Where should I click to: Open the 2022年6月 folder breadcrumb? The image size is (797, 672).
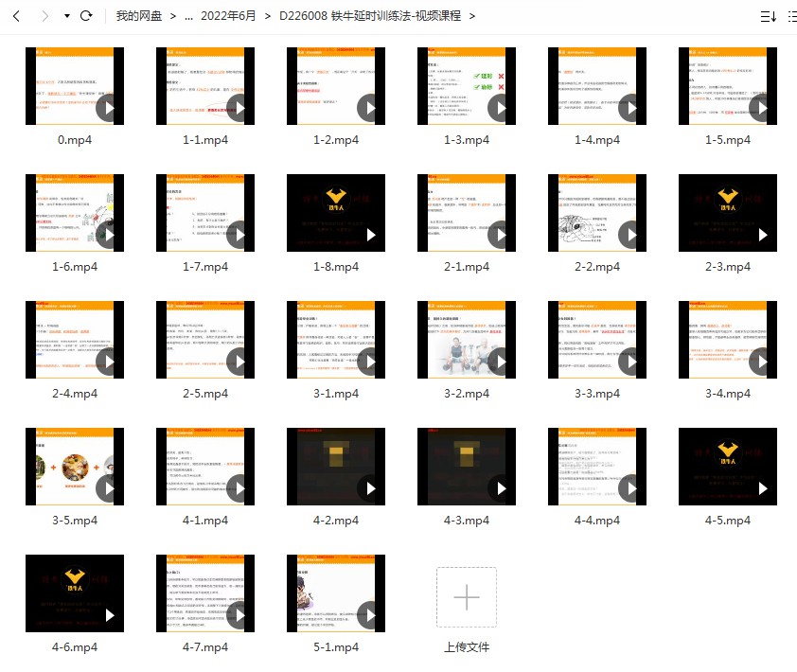tap(228, 16)
